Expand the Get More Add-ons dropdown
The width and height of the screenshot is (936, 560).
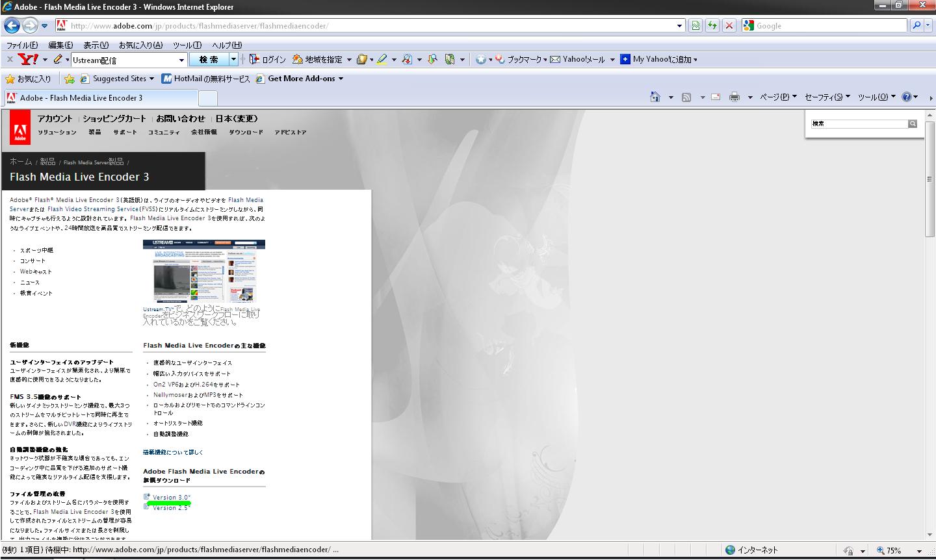click(x=341, y=79)
